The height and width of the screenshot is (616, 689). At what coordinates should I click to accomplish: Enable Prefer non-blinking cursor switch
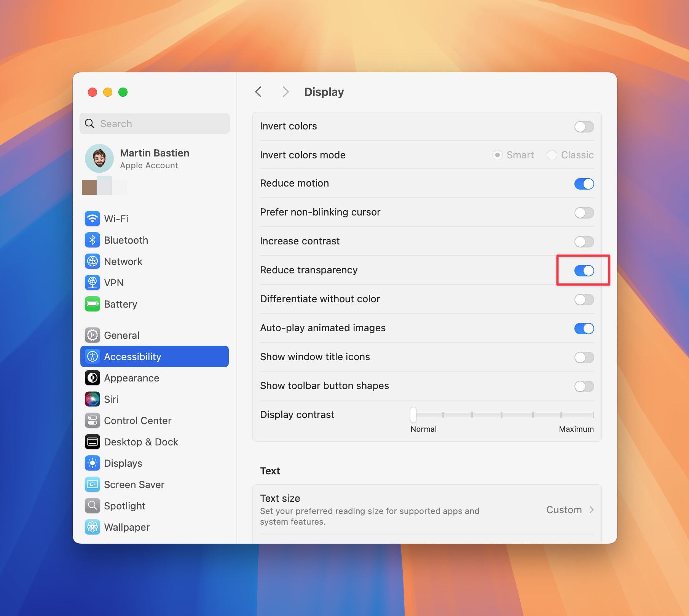[x=584, y=212]
